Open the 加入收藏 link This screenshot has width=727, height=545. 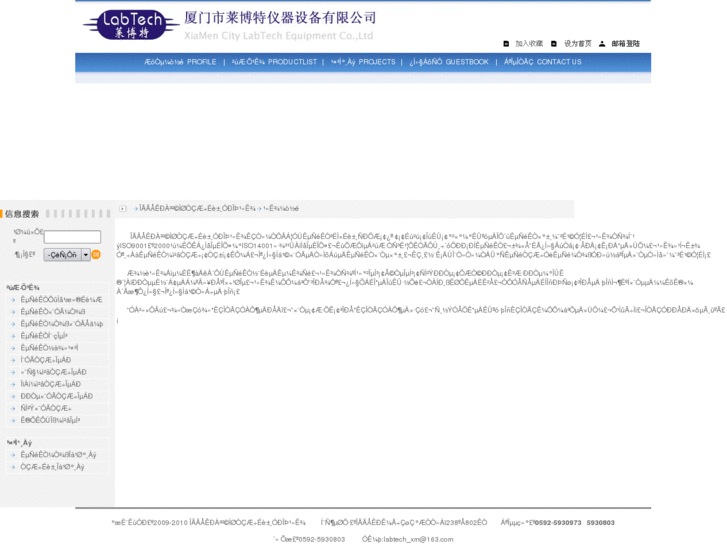coord(529,44)
